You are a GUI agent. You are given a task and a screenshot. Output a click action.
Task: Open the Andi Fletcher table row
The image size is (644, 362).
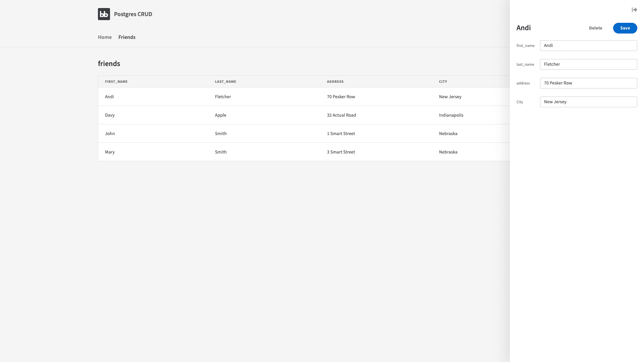[x=304, y=97]
